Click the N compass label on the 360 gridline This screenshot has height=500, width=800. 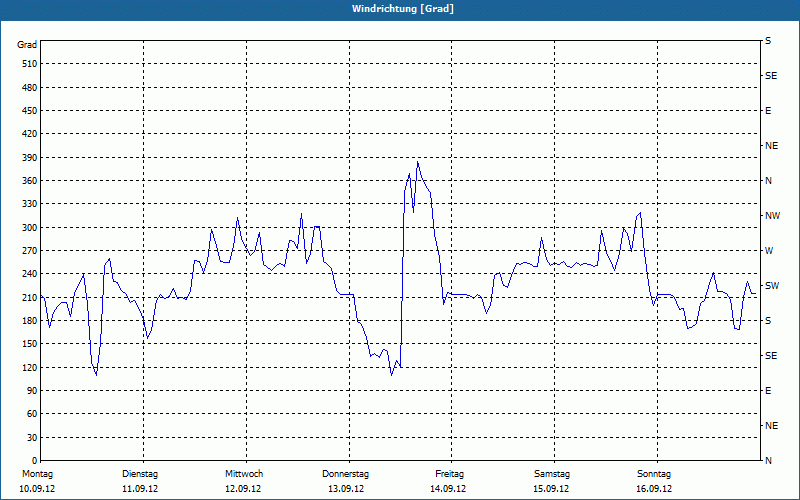(x=768, y=181)
